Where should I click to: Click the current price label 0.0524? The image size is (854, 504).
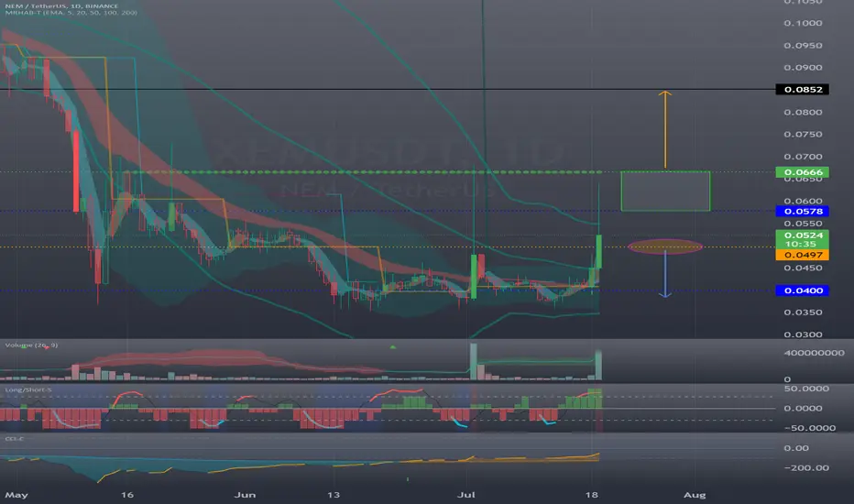803,236
